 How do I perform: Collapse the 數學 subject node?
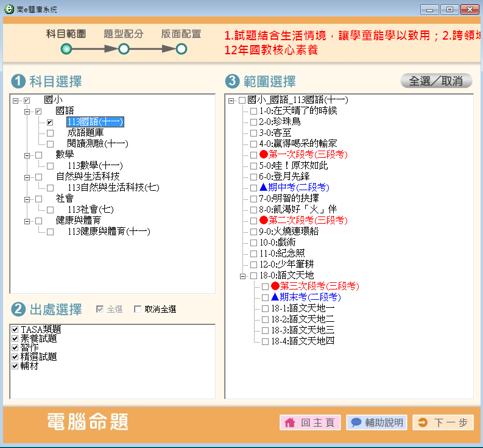(27, 155)
